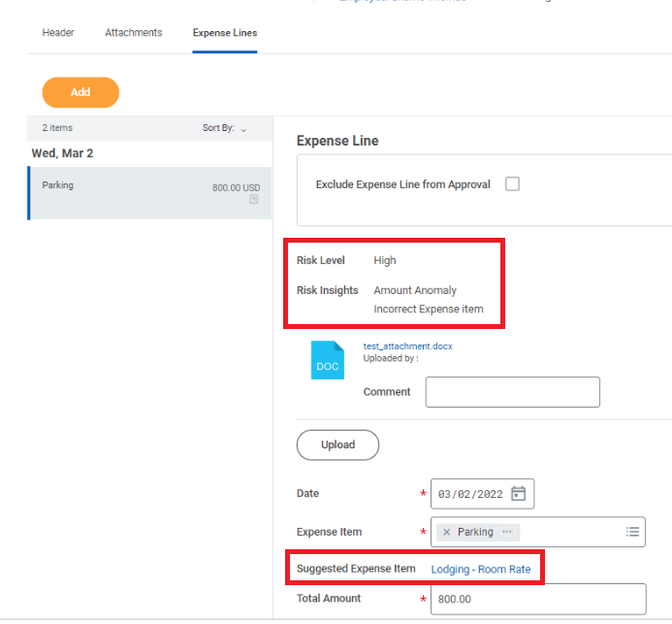The width and height of the screenshot is (672, 624).
Task: Click into the Comment text box
Action: pos(512,392)
